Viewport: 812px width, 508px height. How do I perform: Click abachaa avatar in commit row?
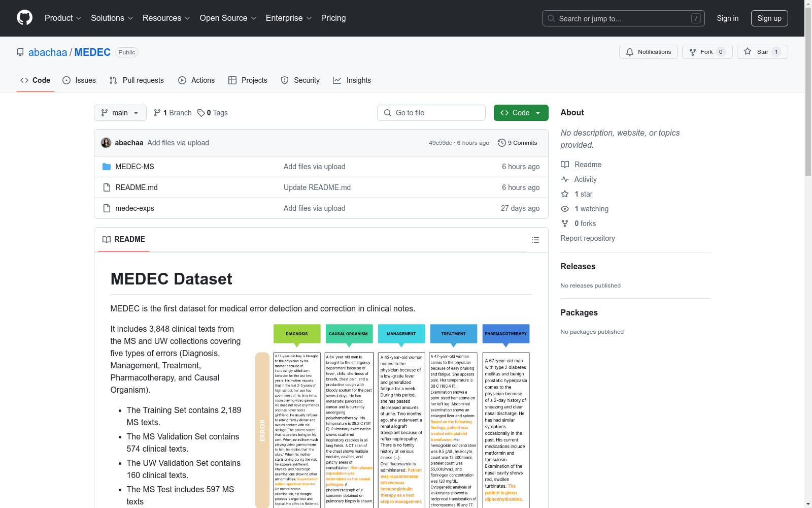(x=106, y=143)
